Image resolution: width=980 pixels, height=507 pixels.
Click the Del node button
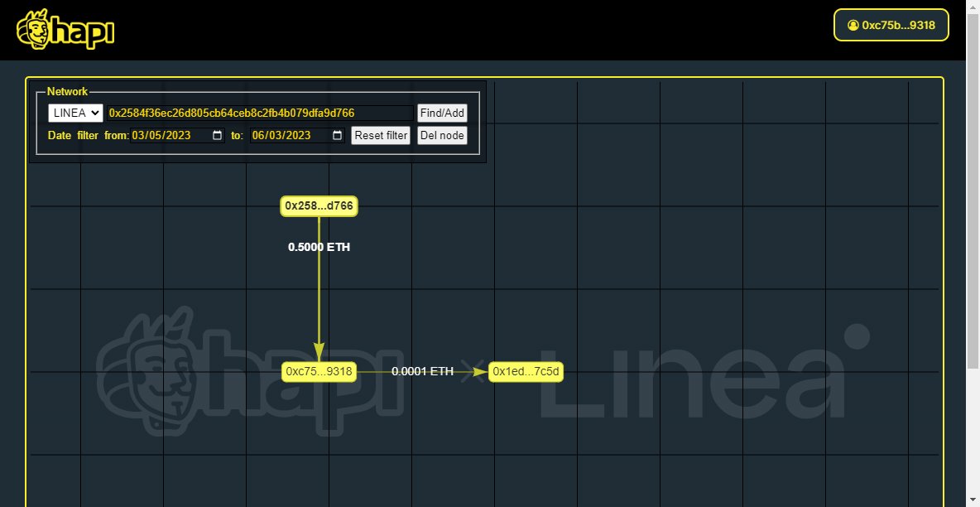click(x=442, y=135)
